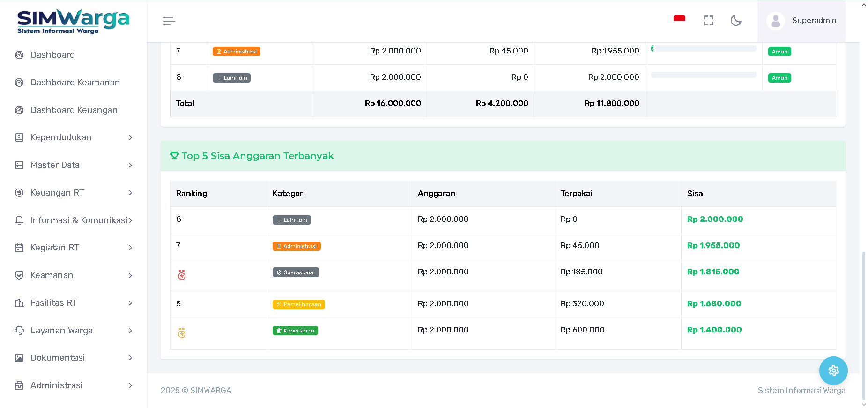
Task: Expand the Layanan Warga sidebar menu
Action: tap(74, 331)
